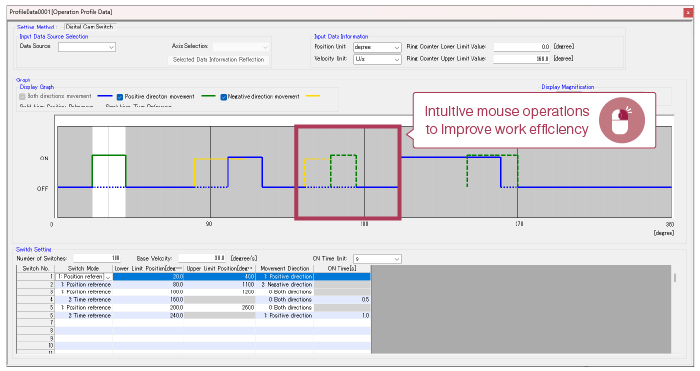700x371 pixels.
Task: Click the Number of Switches field
Action: tap(97, 258)
